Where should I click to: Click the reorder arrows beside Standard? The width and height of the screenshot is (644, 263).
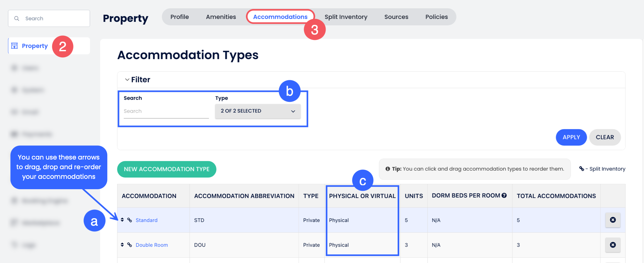point(122,220)
